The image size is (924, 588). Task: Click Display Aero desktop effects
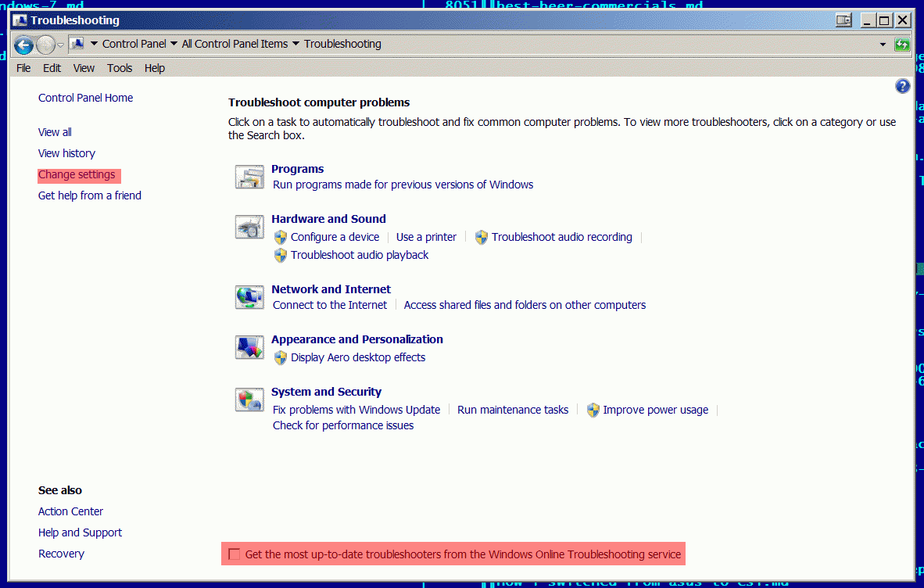pyautogui.click(x=358, y=357)
